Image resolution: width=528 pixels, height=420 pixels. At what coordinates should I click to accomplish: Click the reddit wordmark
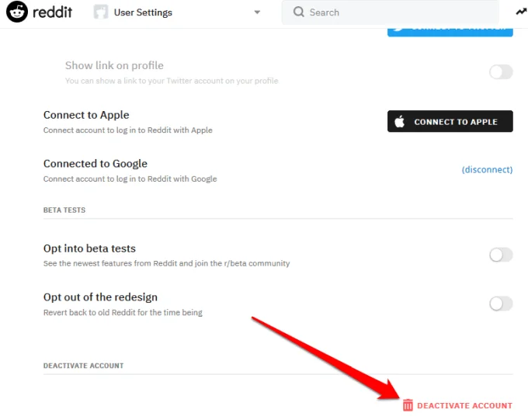(52, 12)
